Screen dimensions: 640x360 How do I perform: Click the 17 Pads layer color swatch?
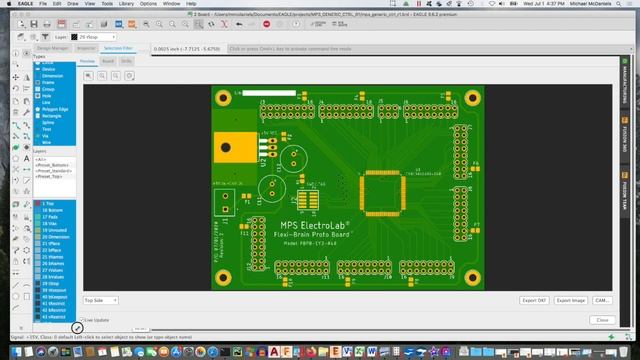click(x=38, y=217)
